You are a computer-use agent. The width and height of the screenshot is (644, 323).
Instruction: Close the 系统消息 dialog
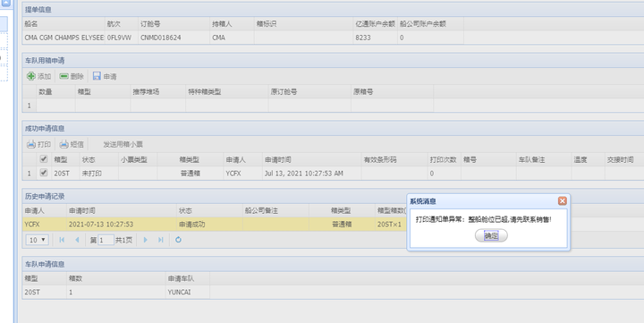click(563, 200)
